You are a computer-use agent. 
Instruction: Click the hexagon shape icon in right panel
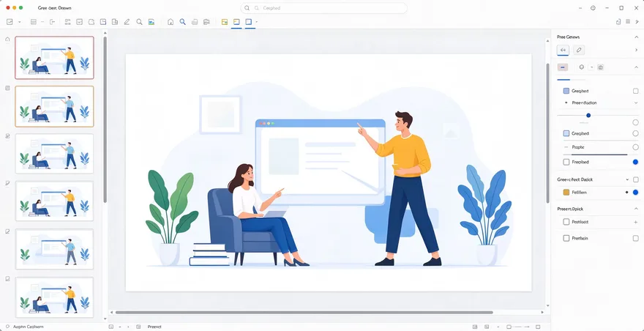click(582, 67)
